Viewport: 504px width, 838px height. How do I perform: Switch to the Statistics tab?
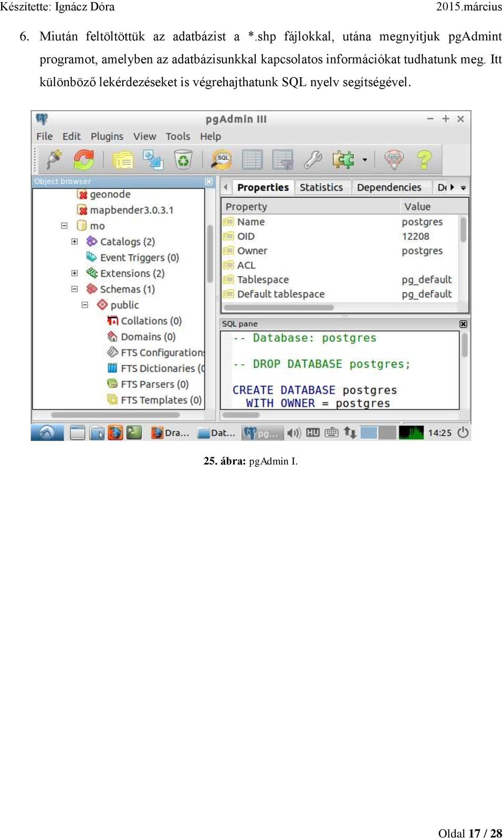coord(321,187)
